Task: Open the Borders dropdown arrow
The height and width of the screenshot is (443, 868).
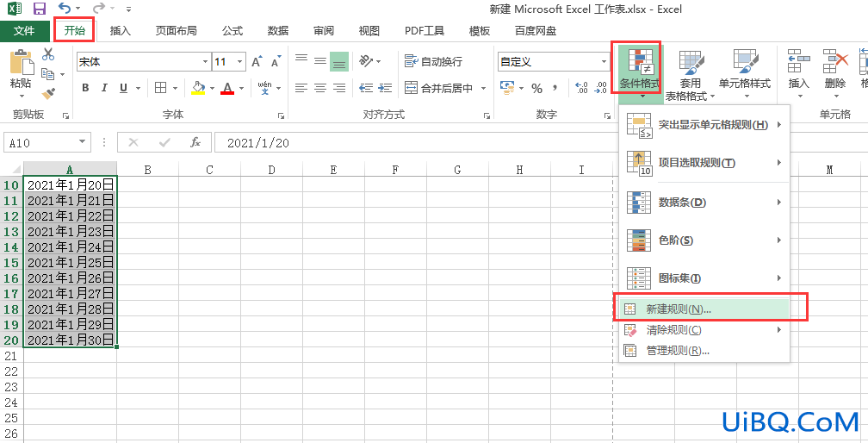Action: coord(175,88)
